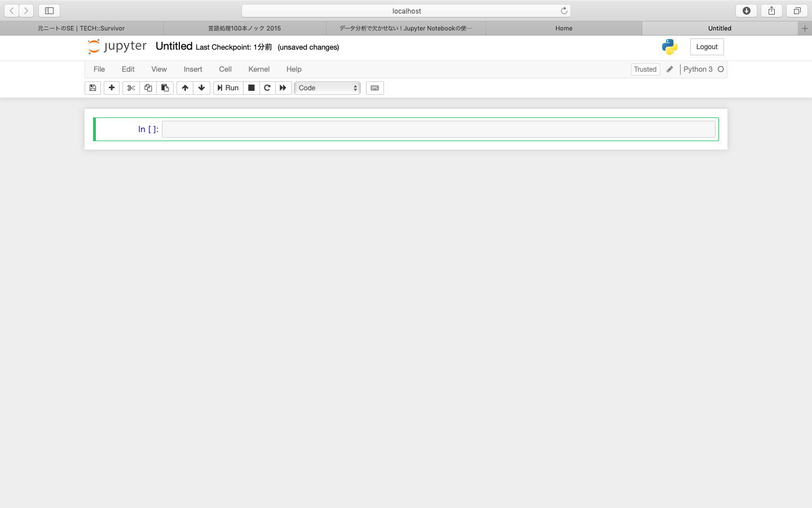Viewport: 812px width, 508px height.
Task: Open Safari share button
Action: click(771, 11)
